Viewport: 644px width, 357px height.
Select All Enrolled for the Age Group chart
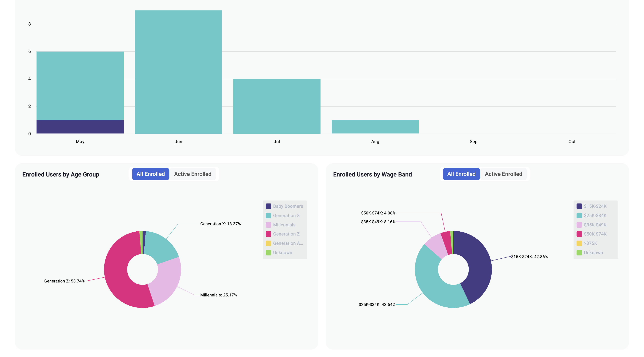coord(151,174)
